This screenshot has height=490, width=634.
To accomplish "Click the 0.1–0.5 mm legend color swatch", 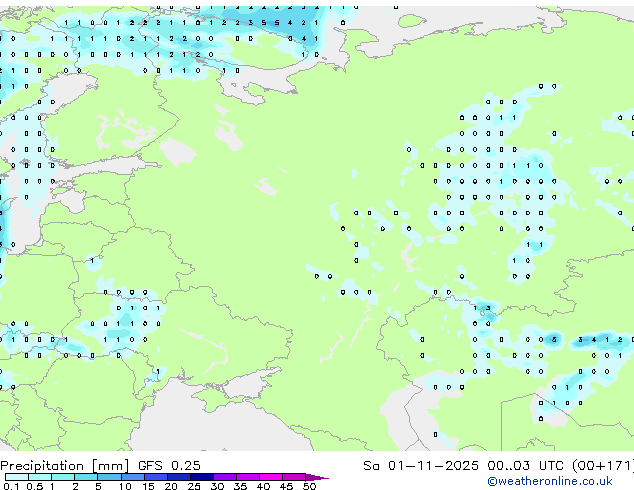I will 17,477.
